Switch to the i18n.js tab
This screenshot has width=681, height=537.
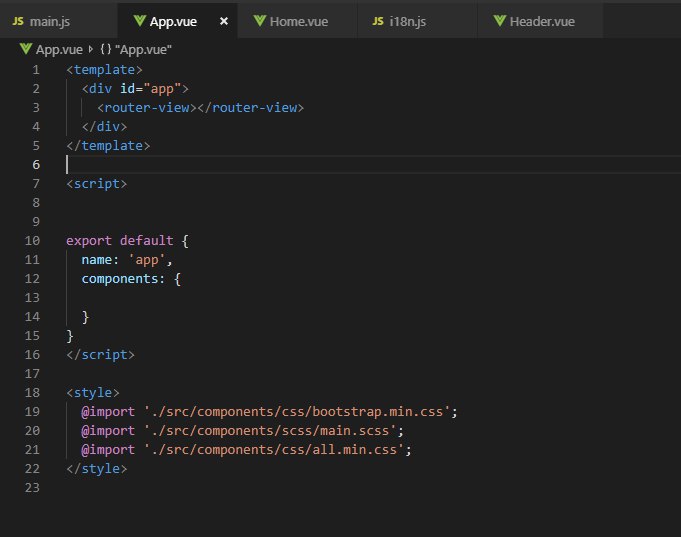coord(417,21)
